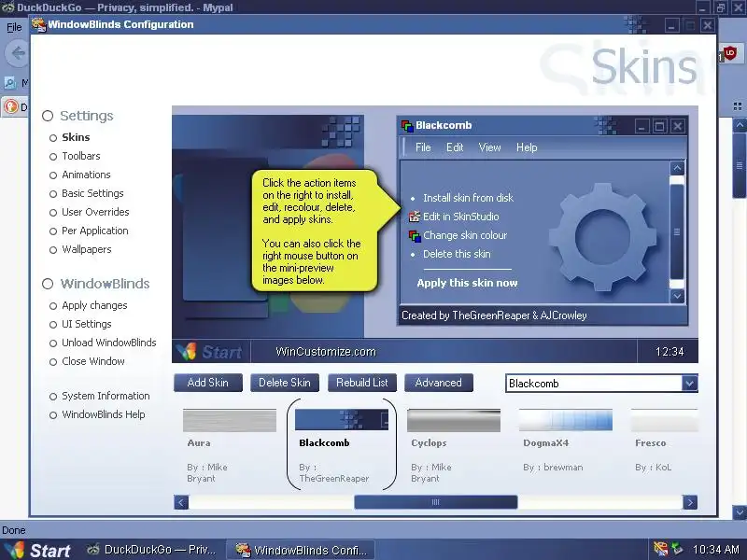This screenshot has width=747, height=560.
Task: Select the Fresco skin thumbnail
Action: pos(664,420)
